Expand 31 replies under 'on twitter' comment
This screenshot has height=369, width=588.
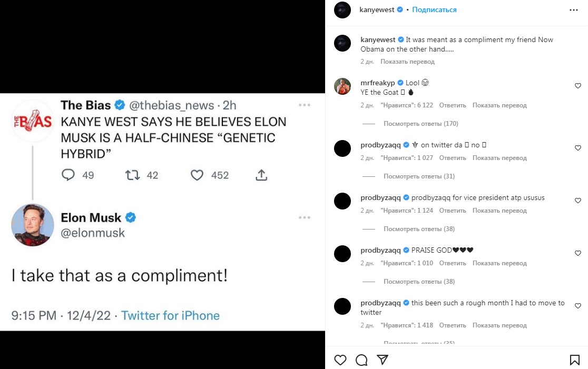tap(419, 176)
